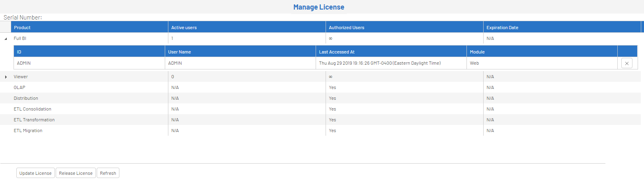Collapse the Full BI product row

[x=6, y=39]
